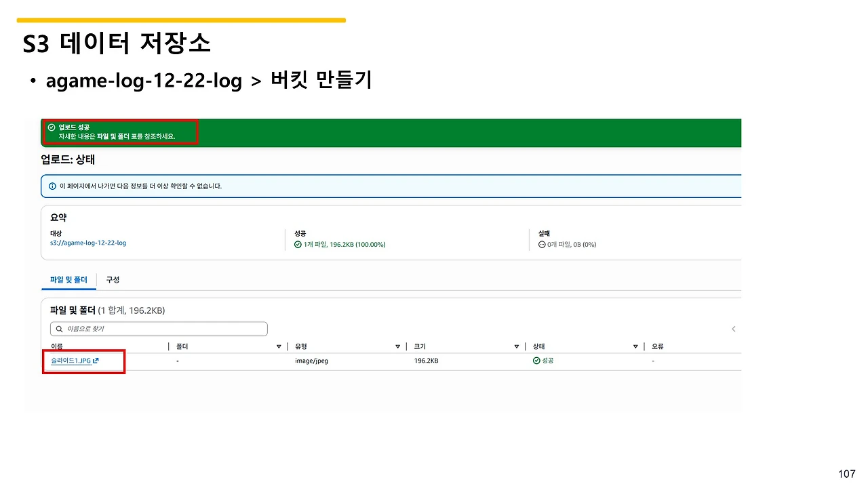Screen dimensions: 868x488
Task: Switch to the 구성 tab
Action: point(113,279)
